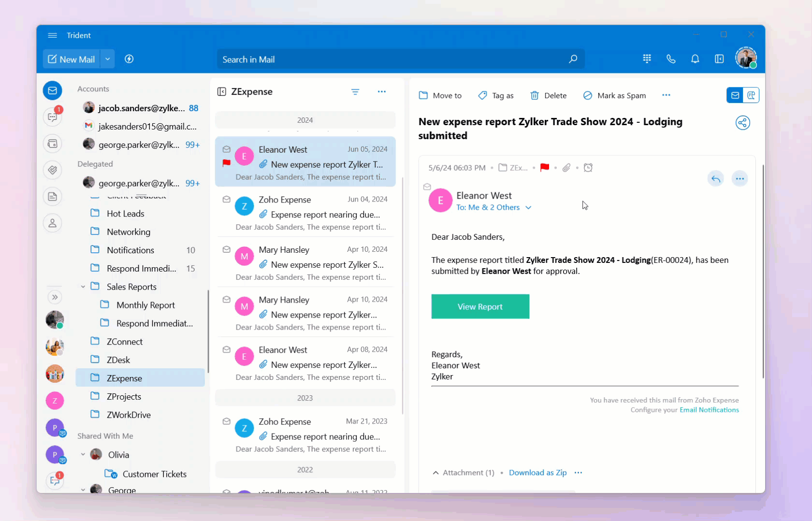The width and height of the screenshot is (812, 521).
Task: Click the Move to button
Action: (440, 95)
